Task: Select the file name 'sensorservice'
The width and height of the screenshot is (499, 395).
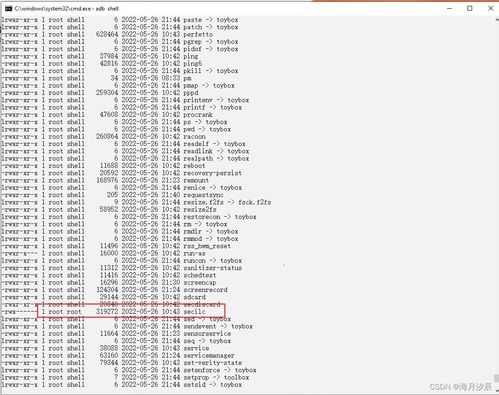Action: (x=207, y=334)
